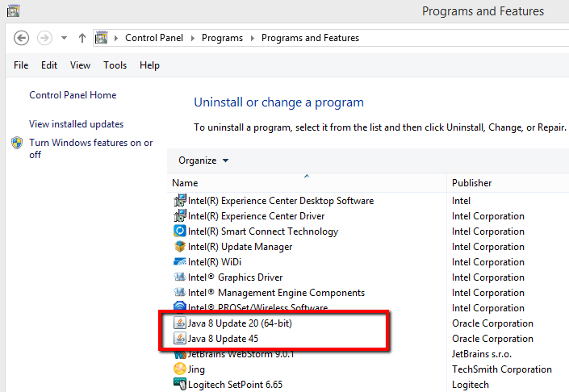This screenshot has height=392, width=569.
Task: Select Programs in the breadcrumb
Action: [x=222, y=38]
